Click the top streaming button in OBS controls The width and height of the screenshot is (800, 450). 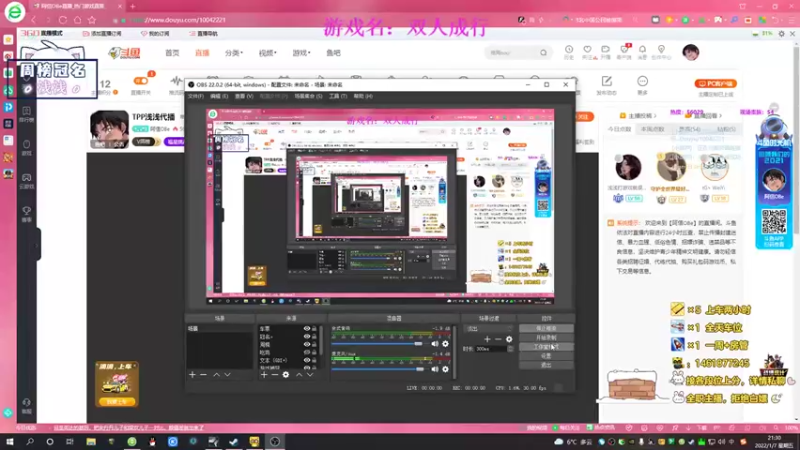point(546,329)
